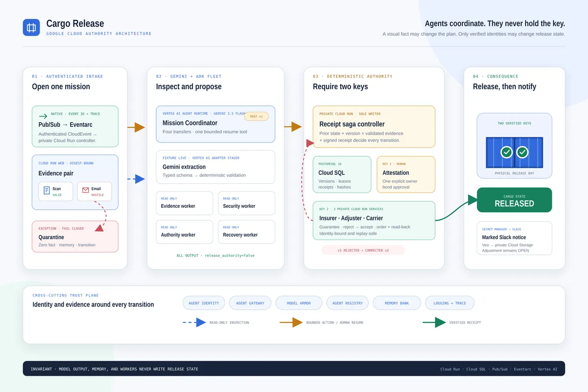The image size is (588, 392).
Task: Click the left checkmark on the cargo container
Action: pyautogui.click(x=507, y=152)
